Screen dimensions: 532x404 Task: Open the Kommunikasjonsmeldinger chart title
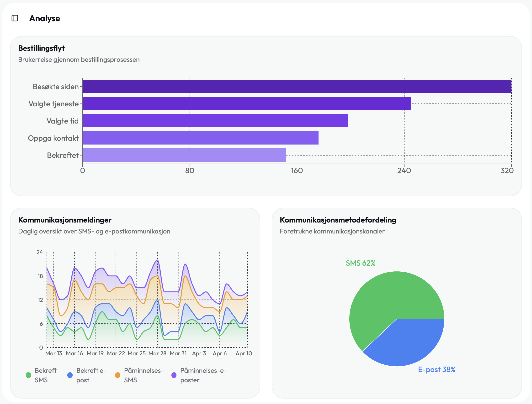(65, 220)
